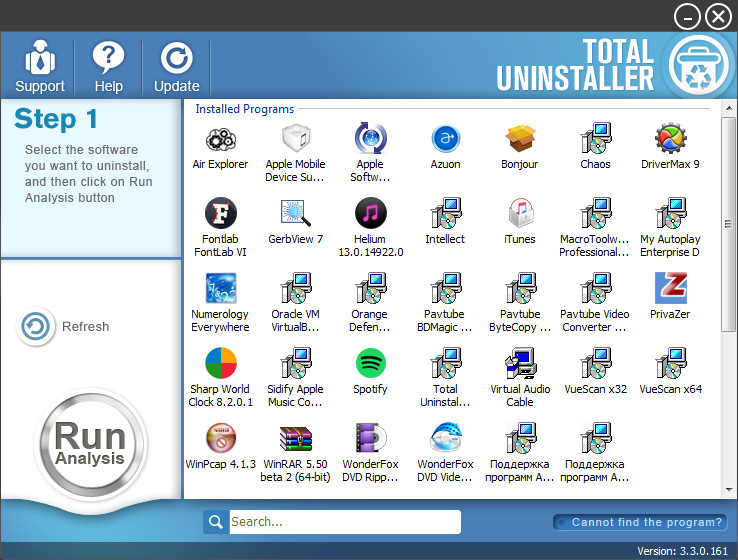Select Virtual Audio Cable icon
The image size is (738, 560).
click(x=520, y=363)
